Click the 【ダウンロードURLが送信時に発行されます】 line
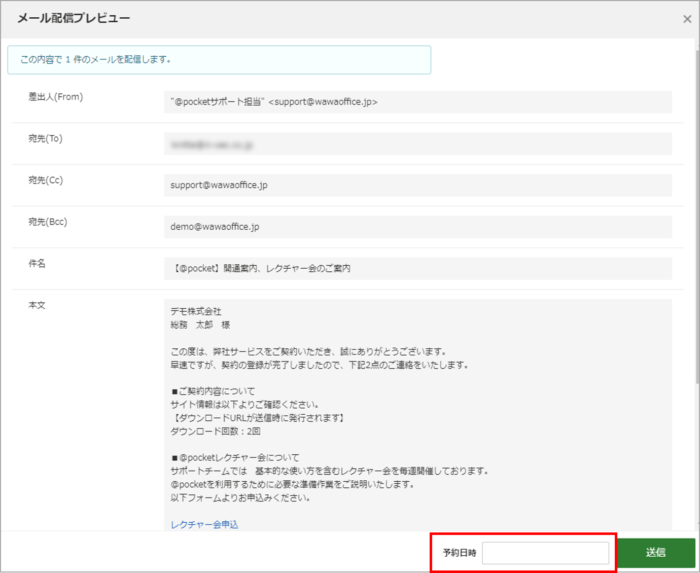This screenshot has width=700, height=573. point(258,418)
